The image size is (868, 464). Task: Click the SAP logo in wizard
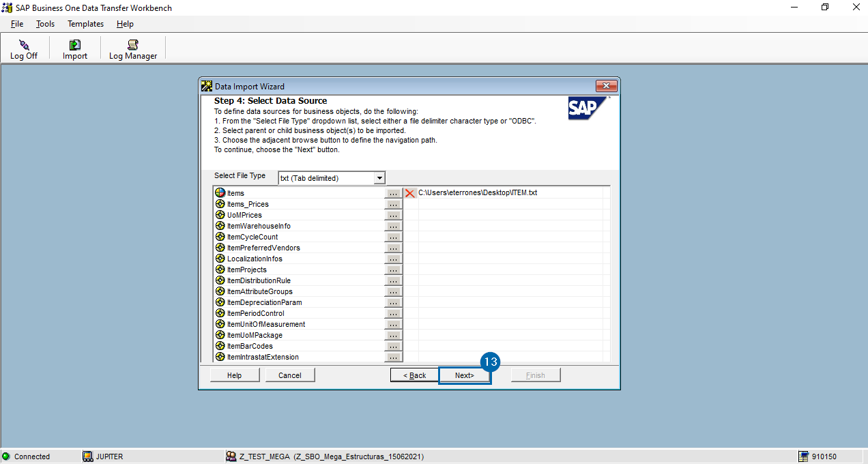pos(588,108)
